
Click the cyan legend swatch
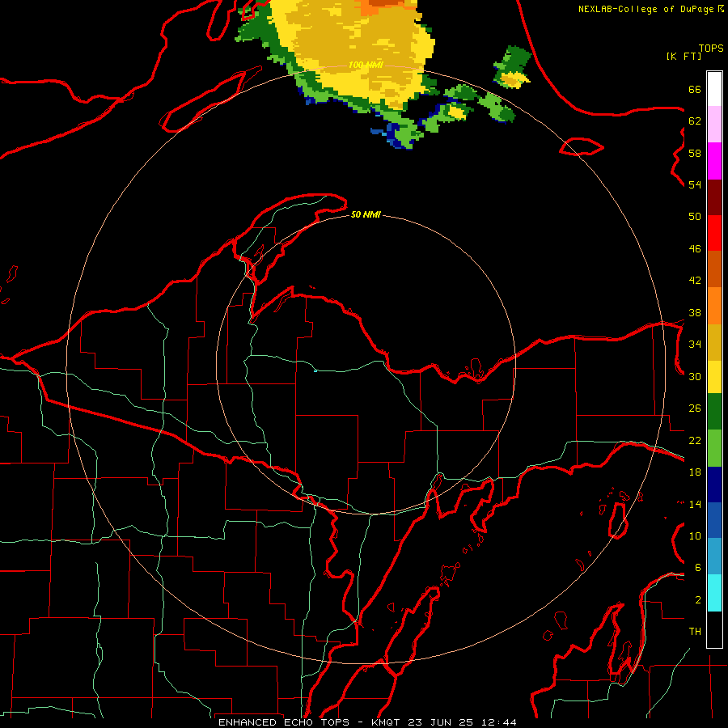coord(714,593)
